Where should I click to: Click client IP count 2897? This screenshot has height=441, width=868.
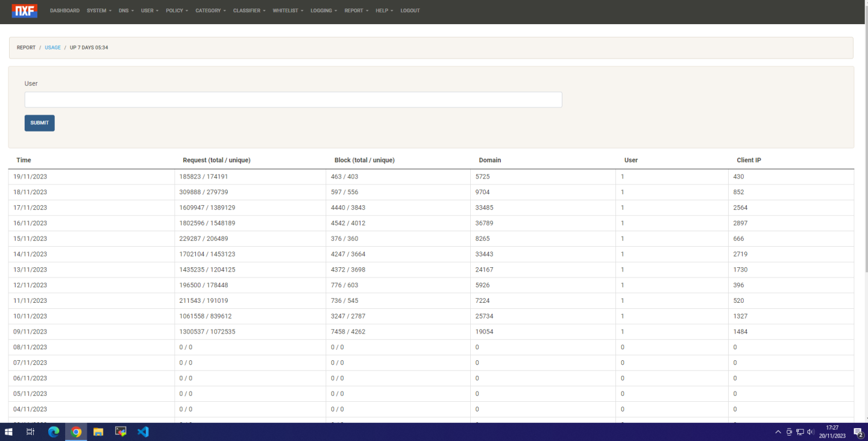[741, 223]
